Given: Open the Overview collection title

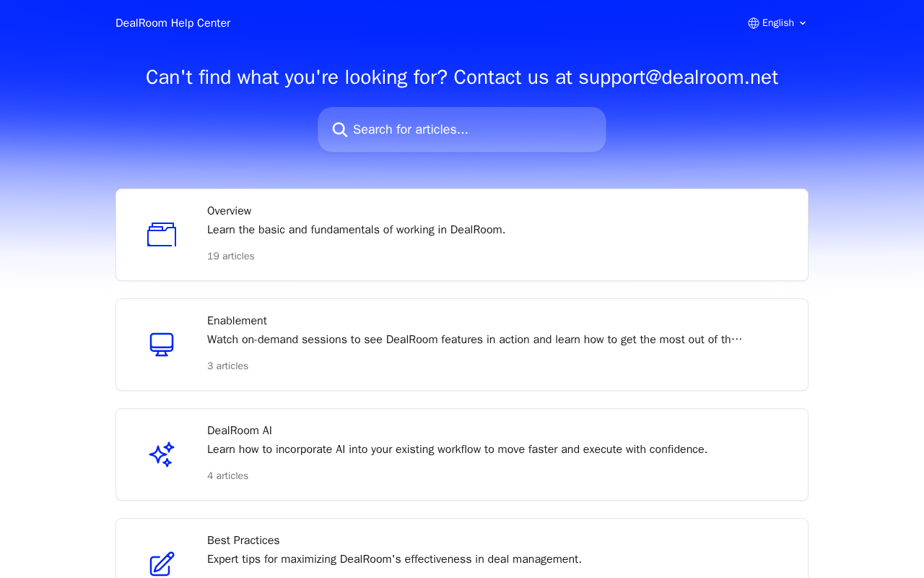Looking at the screenshot, I should click(x=230, y=211).
